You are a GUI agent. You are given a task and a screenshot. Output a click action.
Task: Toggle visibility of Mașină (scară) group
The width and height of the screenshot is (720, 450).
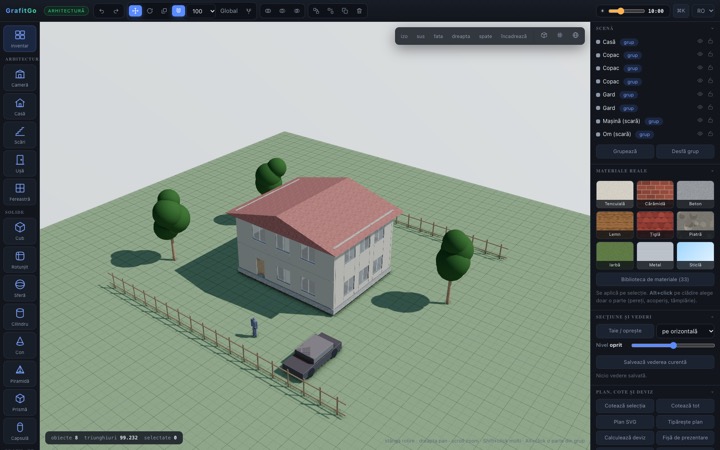[x=700, y=121]
